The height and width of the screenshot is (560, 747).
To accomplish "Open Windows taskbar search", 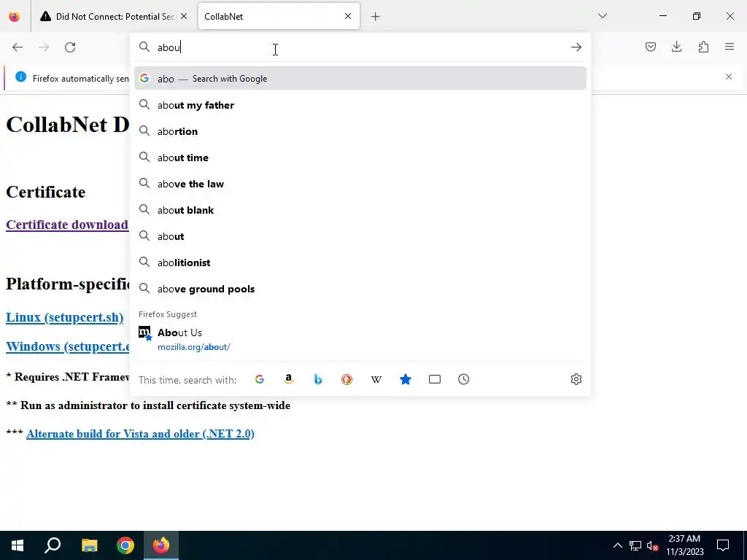I will pos(53,545).
